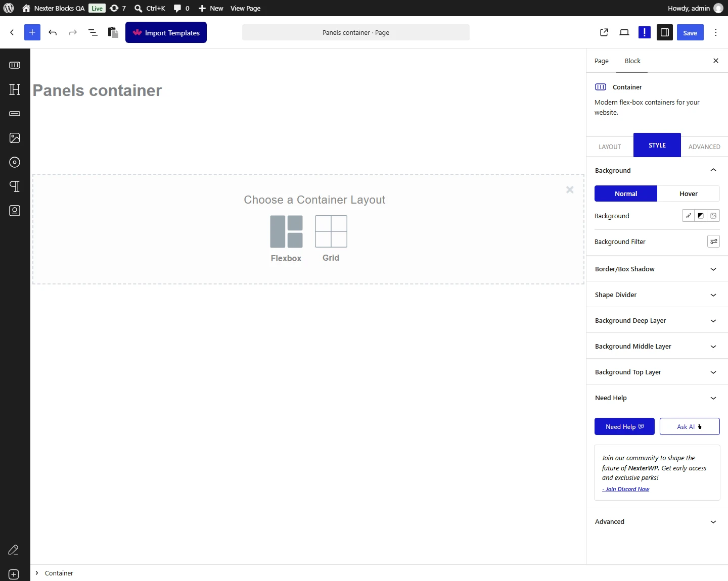Expand the Border/Box Shadow section
This screenshot has height=581, width=728.
pos(657,269)
